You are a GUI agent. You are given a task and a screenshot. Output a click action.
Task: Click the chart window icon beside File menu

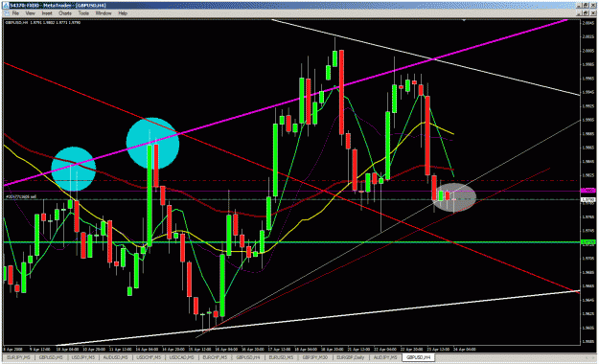6,13
